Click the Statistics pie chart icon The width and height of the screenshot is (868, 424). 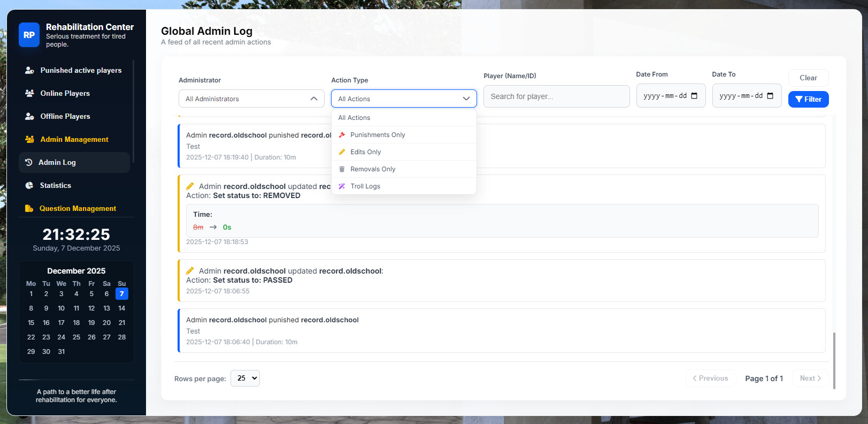pos(29,185)
